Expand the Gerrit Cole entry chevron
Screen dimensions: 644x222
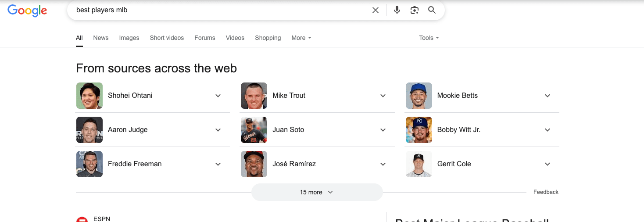click(547, 164)
